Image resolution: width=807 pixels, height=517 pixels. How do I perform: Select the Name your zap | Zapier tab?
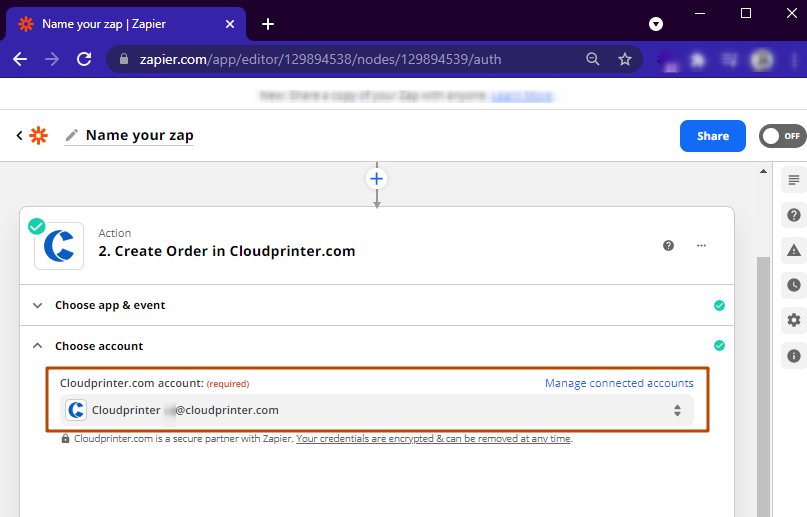click(126, 24)
